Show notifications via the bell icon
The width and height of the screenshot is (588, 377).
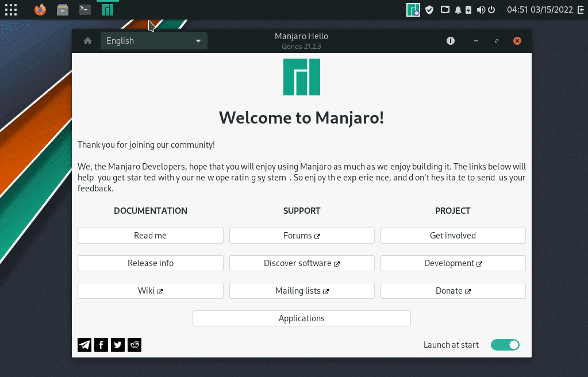[458, 10]
